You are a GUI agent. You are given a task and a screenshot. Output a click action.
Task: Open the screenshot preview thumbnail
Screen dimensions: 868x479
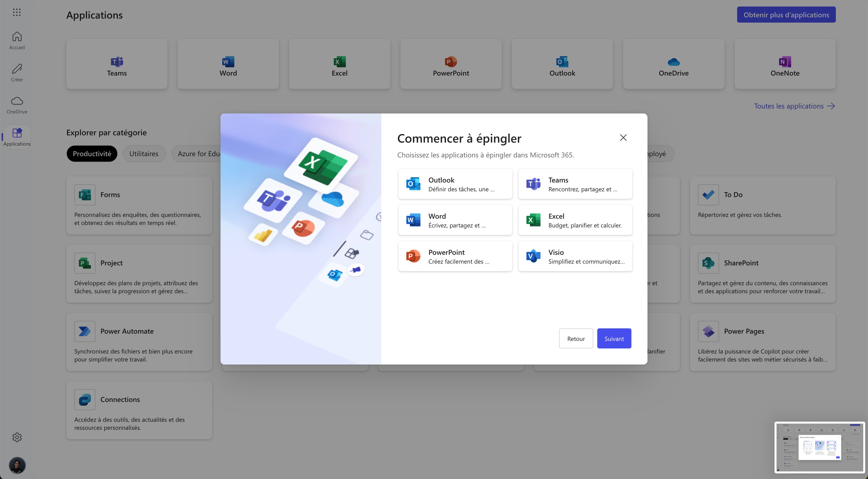tap(820, 447)
